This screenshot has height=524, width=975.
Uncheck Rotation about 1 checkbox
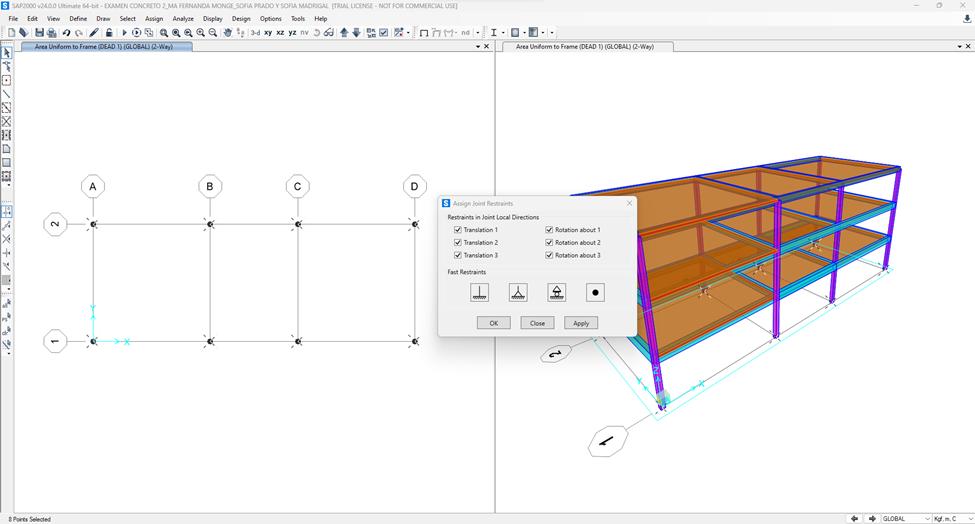point(550,230)
